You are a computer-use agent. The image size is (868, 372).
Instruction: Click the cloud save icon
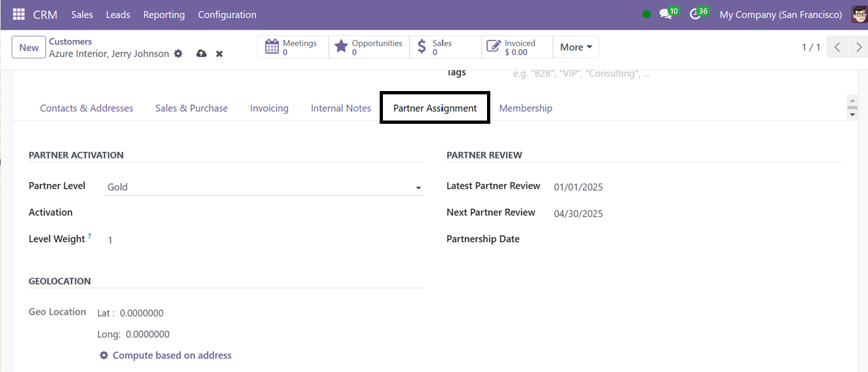202,54
